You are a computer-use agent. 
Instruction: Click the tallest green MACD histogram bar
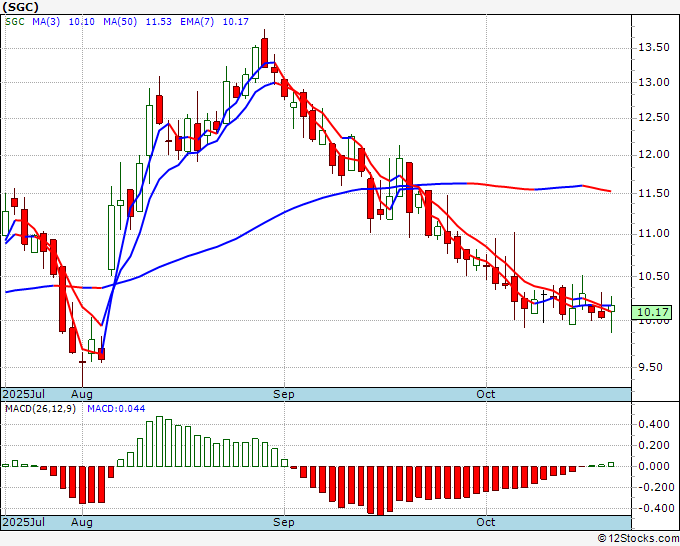pyautogui.click(x=159, y=441)
